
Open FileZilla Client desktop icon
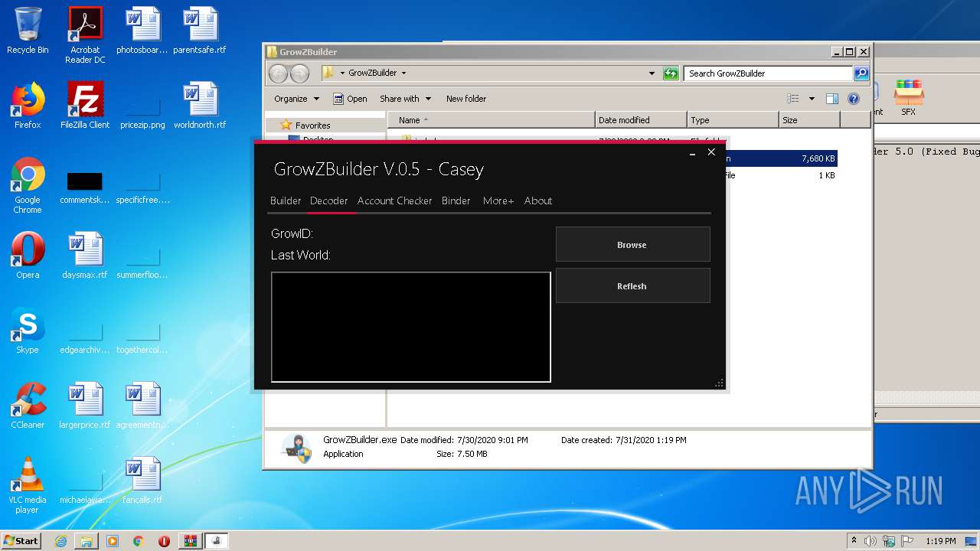85,106
